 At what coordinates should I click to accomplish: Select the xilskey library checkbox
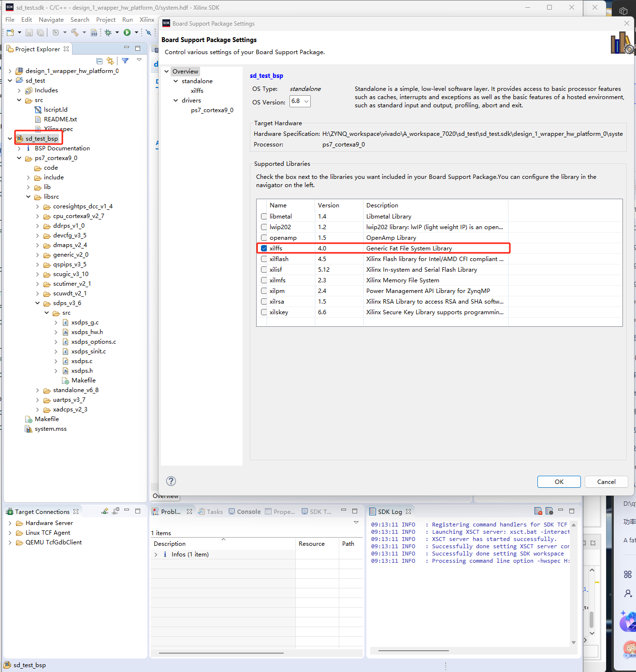pyautogui.click(x=264, y=312)
